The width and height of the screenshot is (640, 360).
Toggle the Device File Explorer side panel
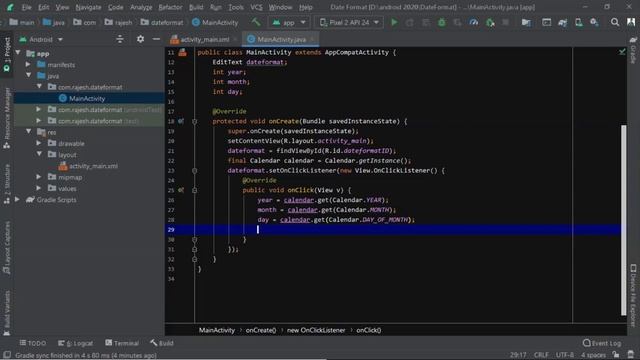click(x=633, y=295)
